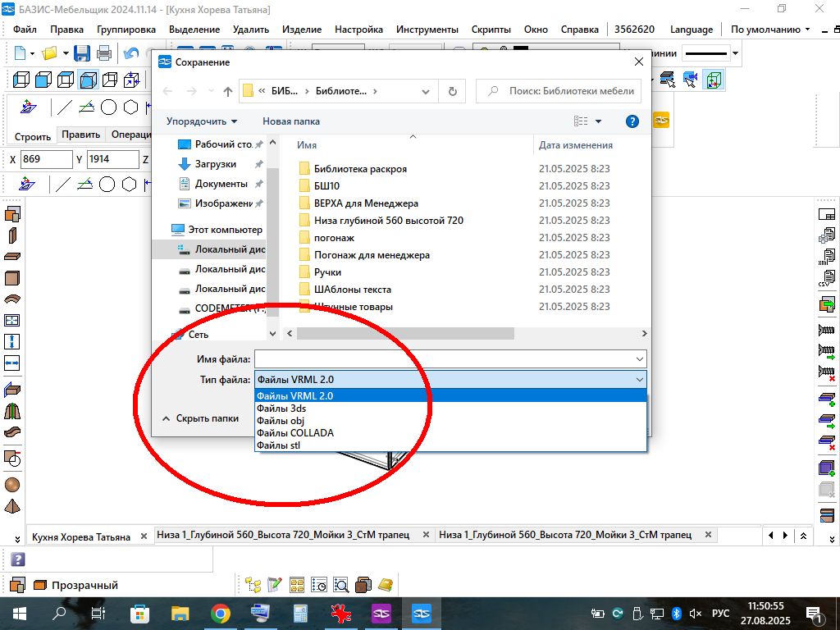Click the Новая папка button
This screenshot has width=840, height=630.
click(x=291, y=121)
